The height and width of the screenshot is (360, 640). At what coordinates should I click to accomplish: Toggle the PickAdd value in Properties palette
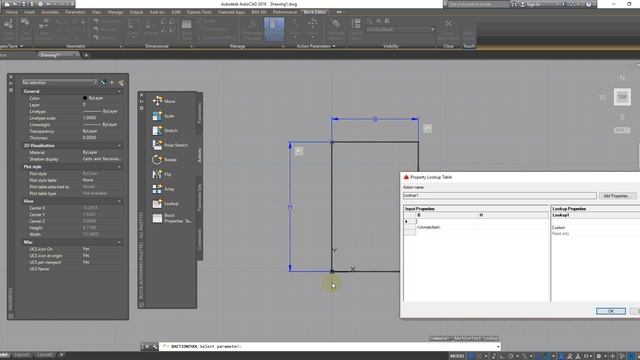103,82
